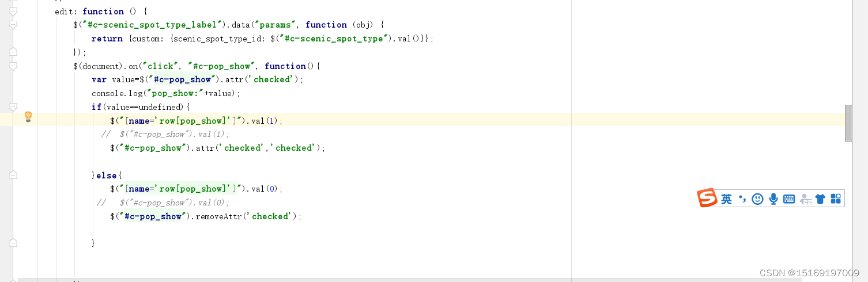Image resolution: width=868 pixels, height=282 pixels.
Task: Click the grayed-out user account icon
Action: (805, 199)
